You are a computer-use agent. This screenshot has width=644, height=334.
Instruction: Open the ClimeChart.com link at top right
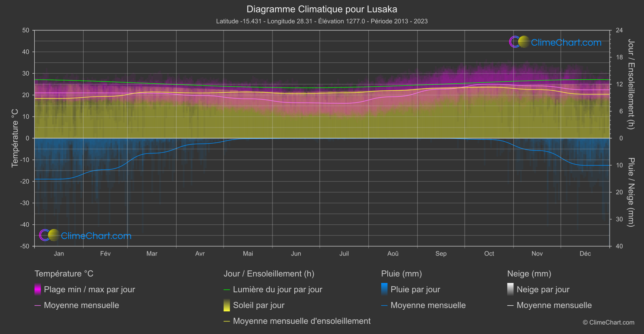[566, 43]
